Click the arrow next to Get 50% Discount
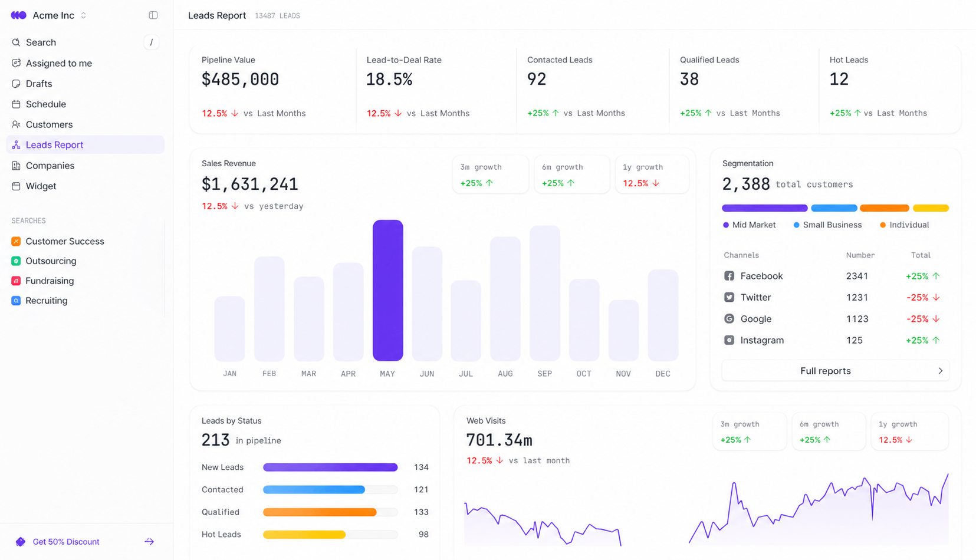 149,542
